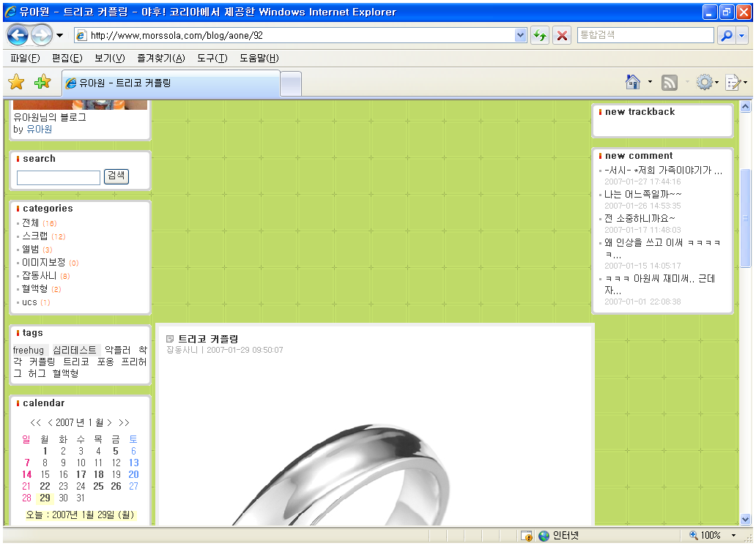Click the search magnifier button

tap(726, 35)
